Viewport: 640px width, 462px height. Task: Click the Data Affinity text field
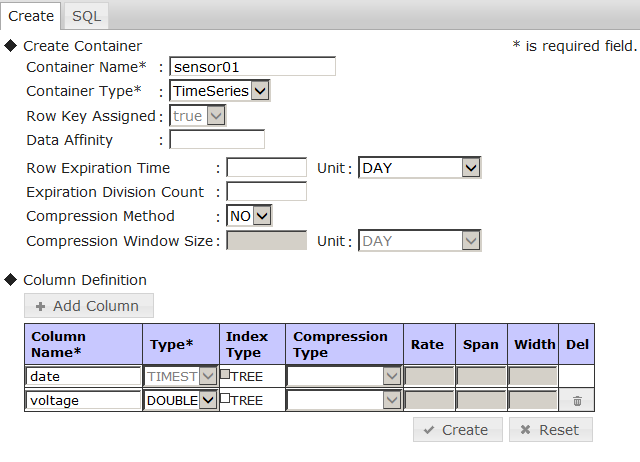pyautogui.click(x=217, y=140)
